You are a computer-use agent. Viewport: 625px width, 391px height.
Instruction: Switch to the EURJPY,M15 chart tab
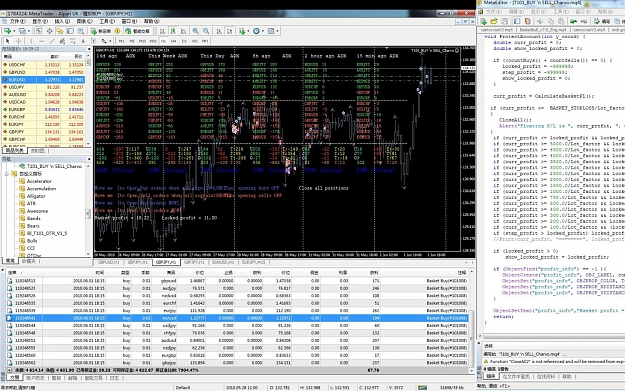pos(253,262)
